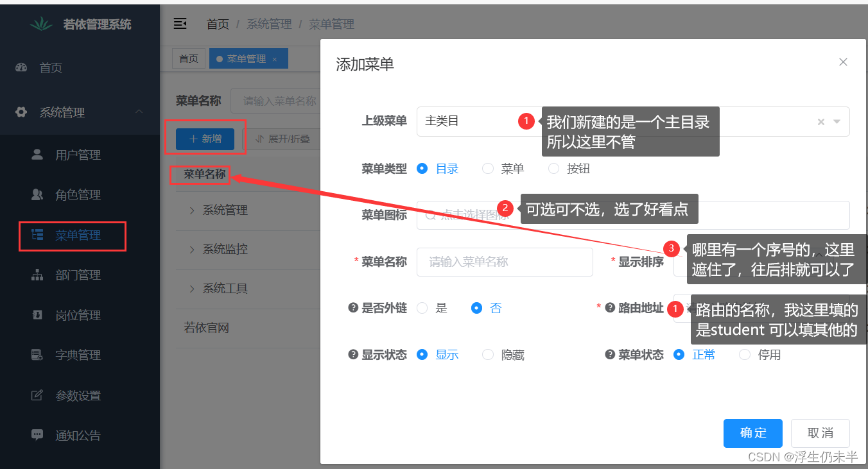This screenshot has height=469, width=868.
Task: Click the 若依管理系统 title
Action: point(97,24)
